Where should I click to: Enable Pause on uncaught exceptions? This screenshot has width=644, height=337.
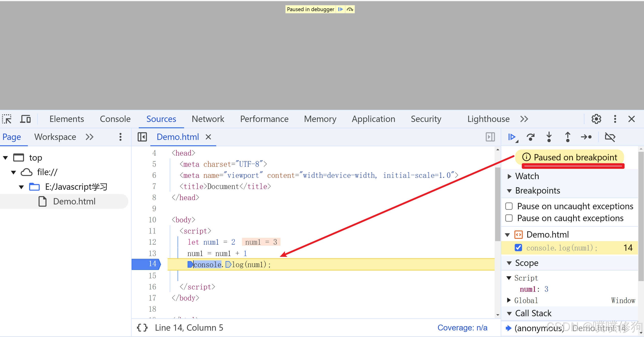pyautogui.click(x=509, y=206)
